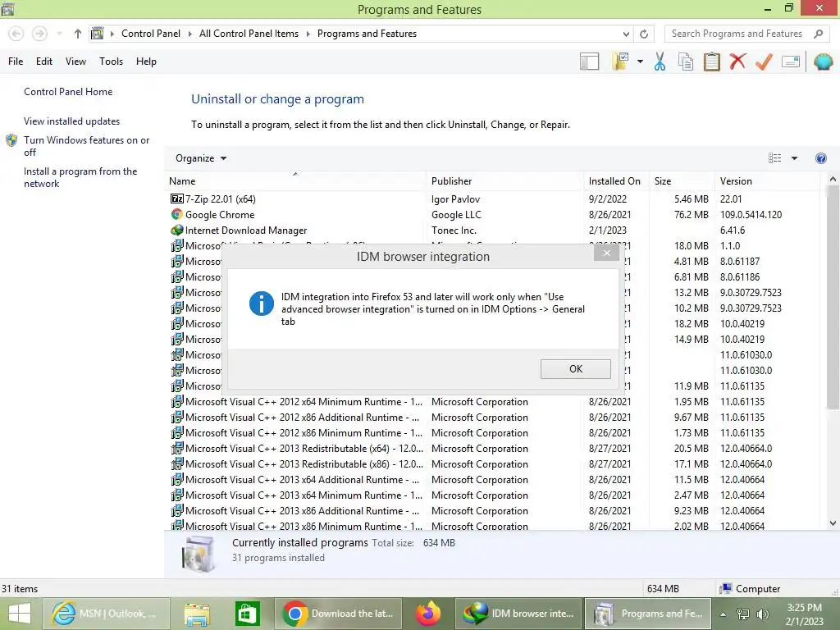Click the blue Help question mark icon
Image resolution: width=840 pixels, height=630 pixels.
click(x=820, y=158)
